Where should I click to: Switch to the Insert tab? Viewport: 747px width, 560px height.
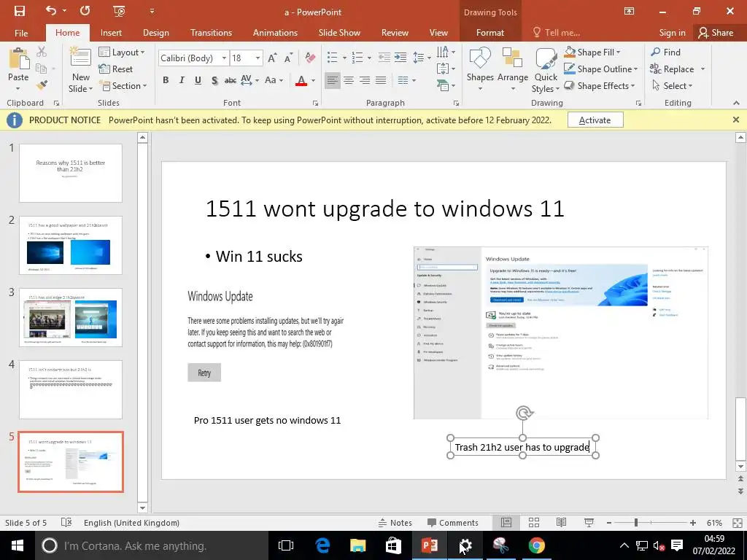click(111, 33)
